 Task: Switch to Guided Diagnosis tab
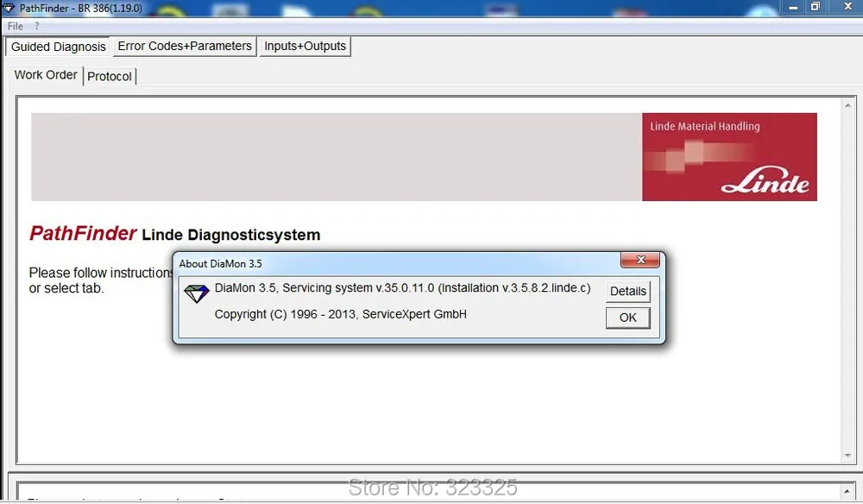click(x=59, y=47)
